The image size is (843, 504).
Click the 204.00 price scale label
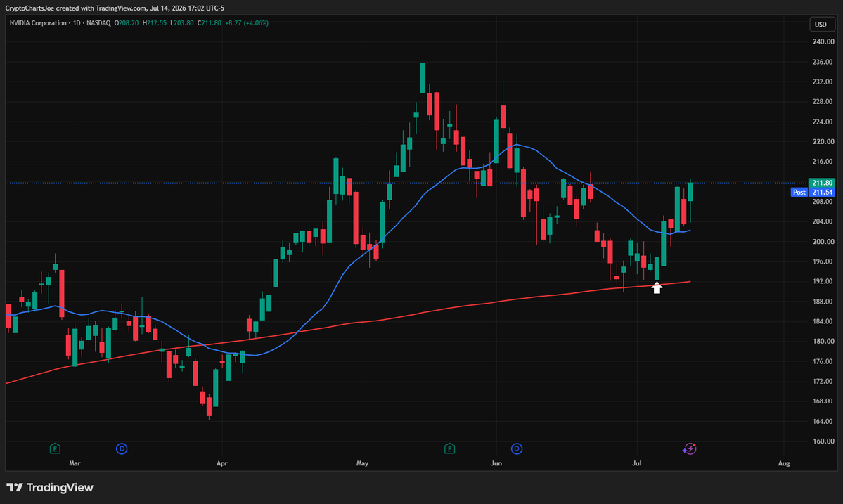point(823,221)
